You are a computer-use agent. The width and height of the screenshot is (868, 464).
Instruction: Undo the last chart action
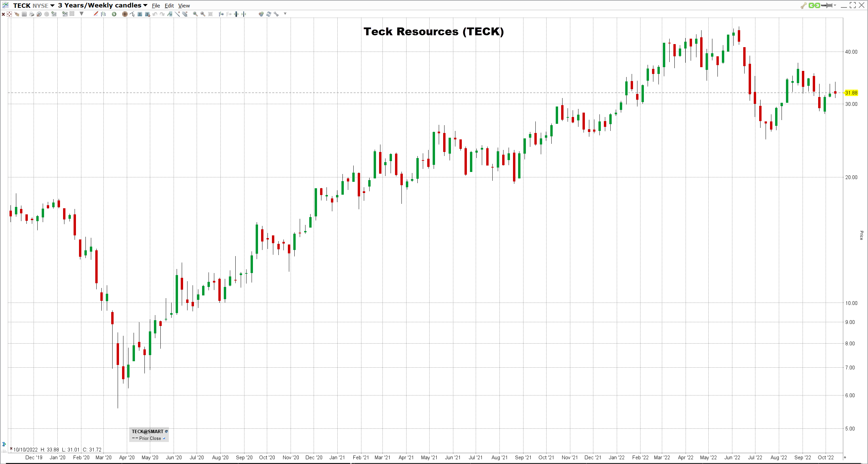pos(155,14)
